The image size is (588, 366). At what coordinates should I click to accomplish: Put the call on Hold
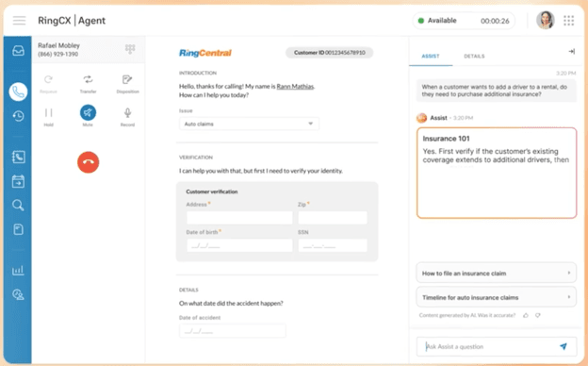pyautogui.click(x=48, y=112)
